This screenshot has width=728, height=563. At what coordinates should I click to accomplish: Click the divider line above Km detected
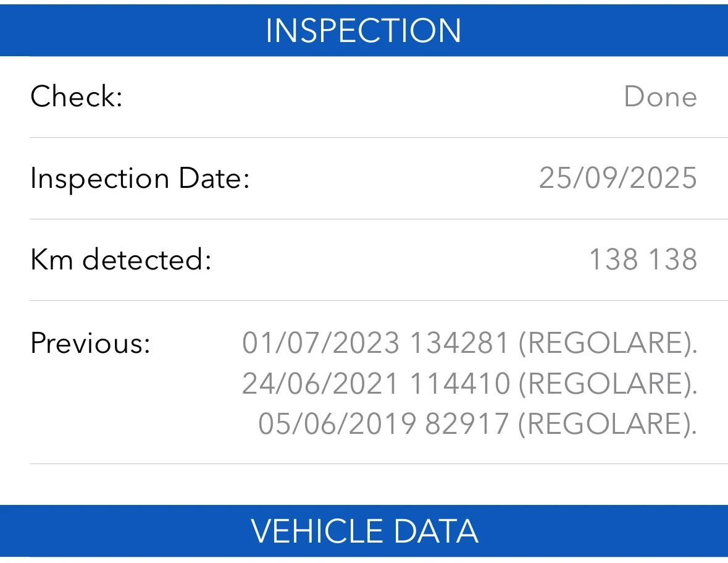(x=379, y=219)
